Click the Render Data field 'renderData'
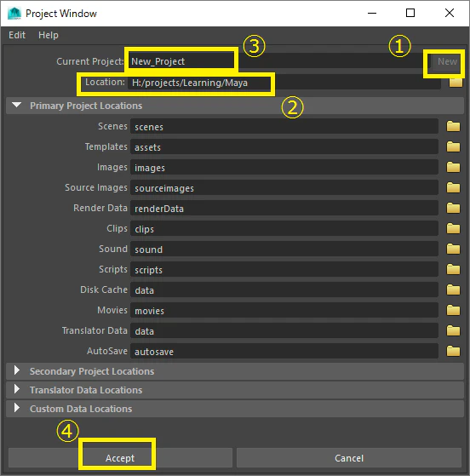 (x=284, y=208)
